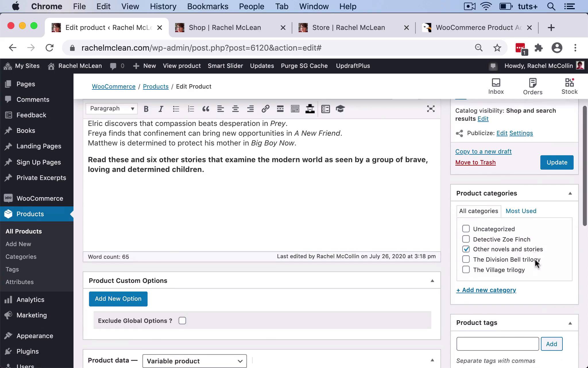Apply italic formatting in editor toolbar
Viewport: 588px width, 368px height.
161,109
